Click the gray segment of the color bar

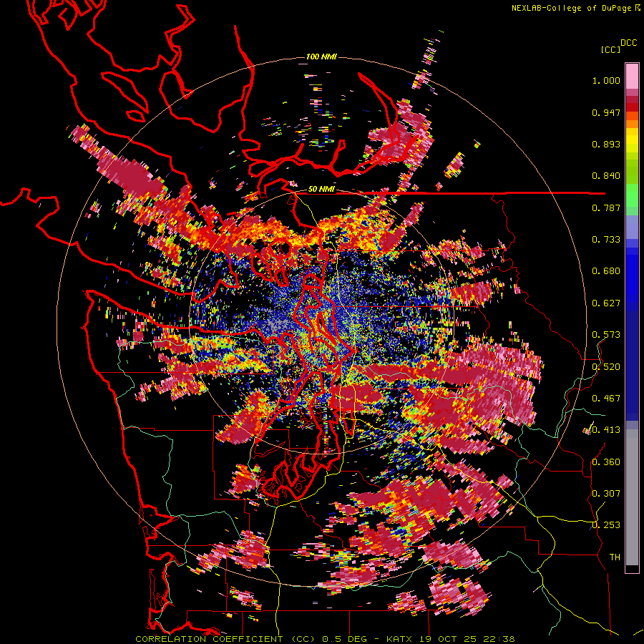[x=632, y=497]
